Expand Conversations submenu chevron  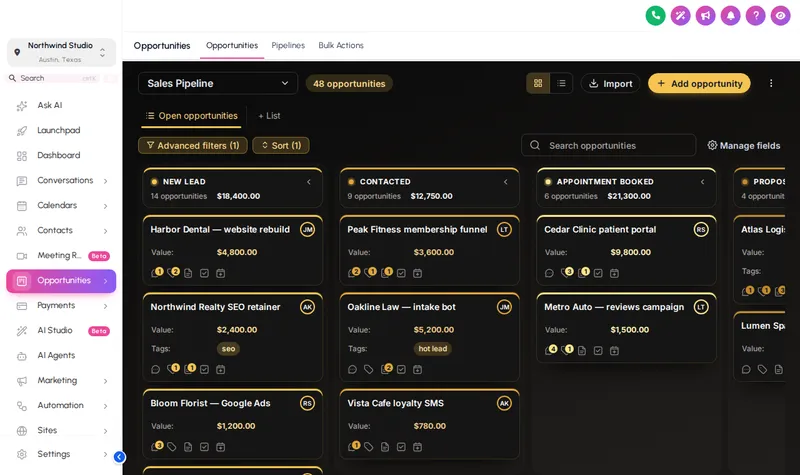click(x=106, y=181)
